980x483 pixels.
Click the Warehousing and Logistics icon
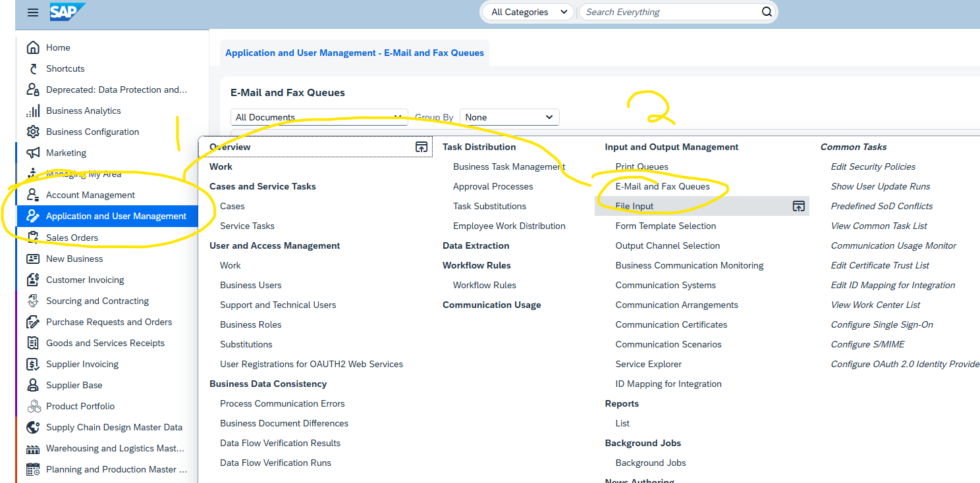click(33, 448)
